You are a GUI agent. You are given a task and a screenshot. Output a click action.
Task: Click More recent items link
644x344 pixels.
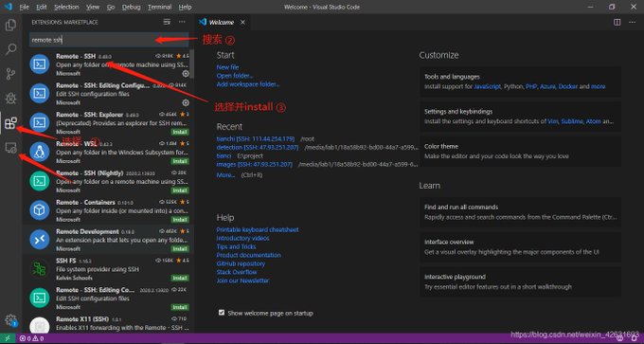(x=225, y=174)
